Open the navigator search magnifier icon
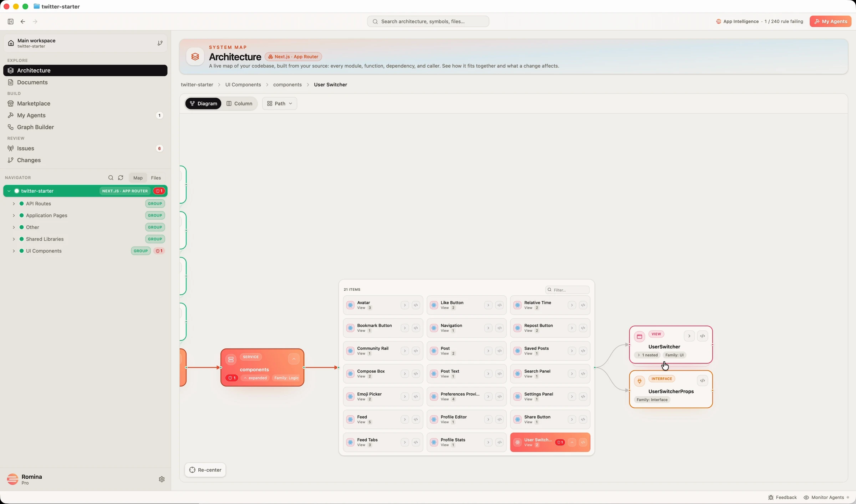 pyautogui.click(x=111, y=178)
